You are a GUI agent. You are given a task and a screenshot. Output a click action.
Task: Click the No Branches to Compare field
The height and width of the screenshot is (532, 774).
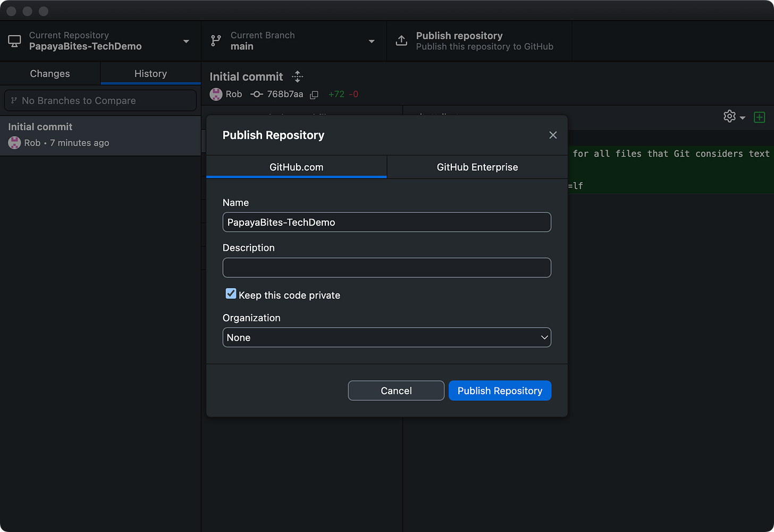(100, 100)
